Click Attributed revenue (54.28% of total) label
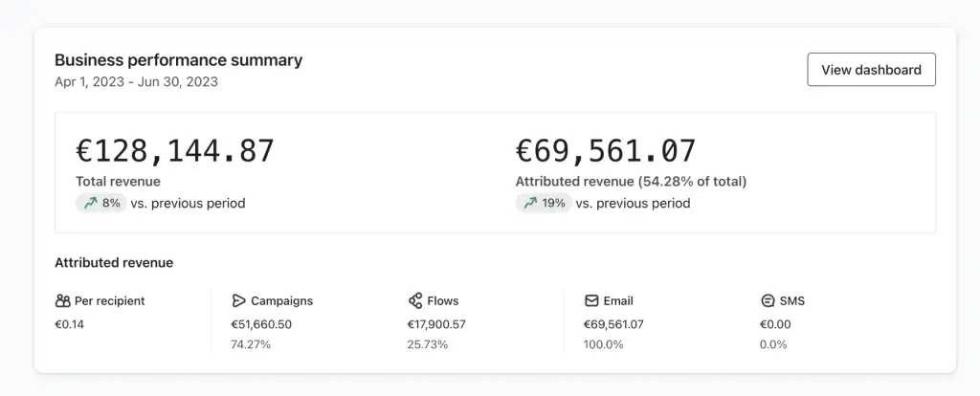 pos(631,182)
